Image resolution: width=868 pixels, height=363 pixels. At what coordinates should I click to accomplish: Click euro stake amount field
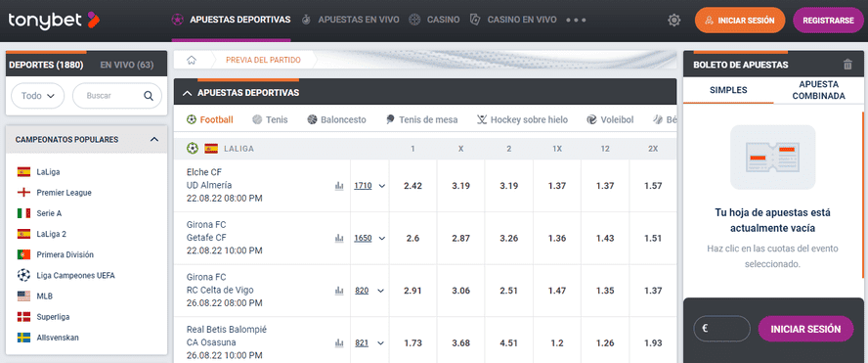pos(721,329)
